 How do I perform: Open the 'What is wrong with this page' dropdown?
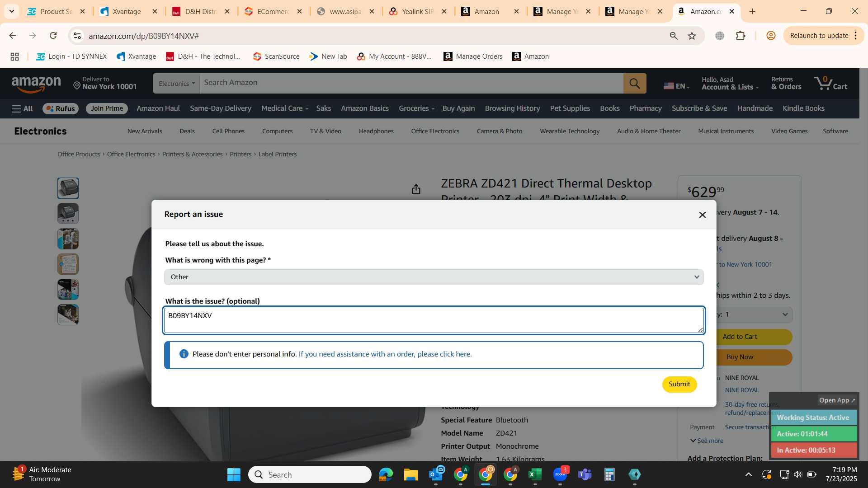(x=434, y=277)
